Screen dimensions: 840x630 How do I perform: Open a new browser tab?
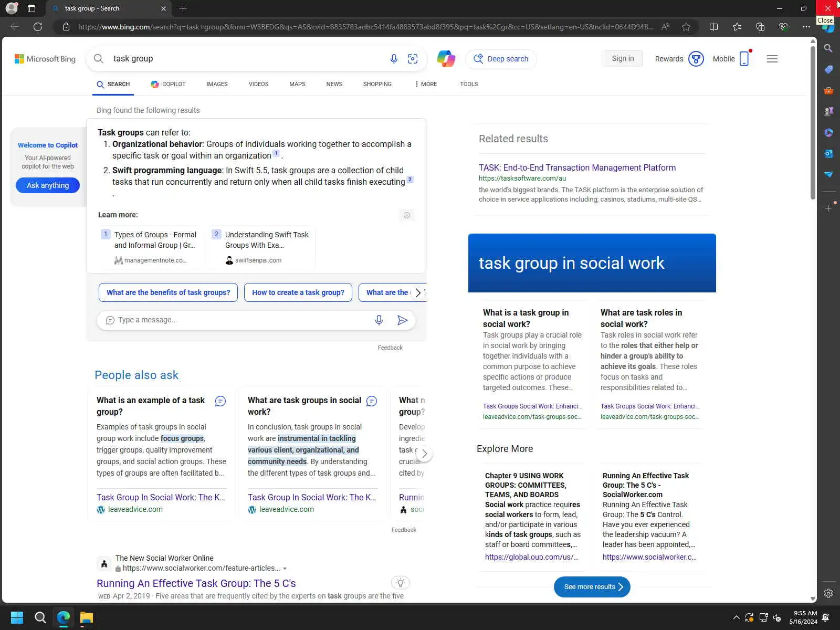(183, 8)
